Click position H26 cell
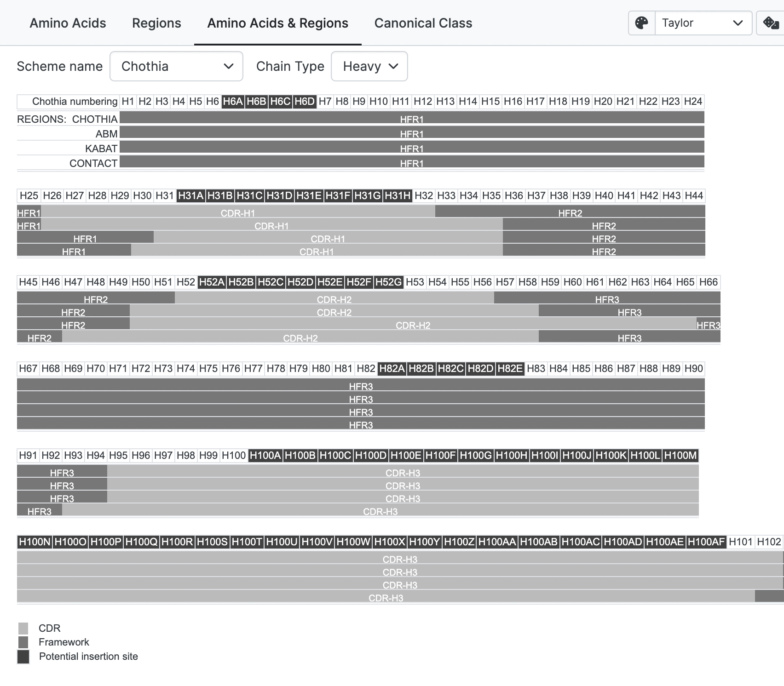The width and height of the screenshot is (784, 686). point(52,195)
